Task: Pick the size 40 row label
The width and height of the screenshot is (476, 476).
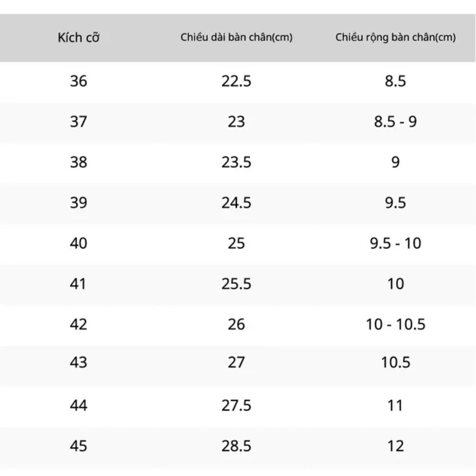Action: pos(79,243)
